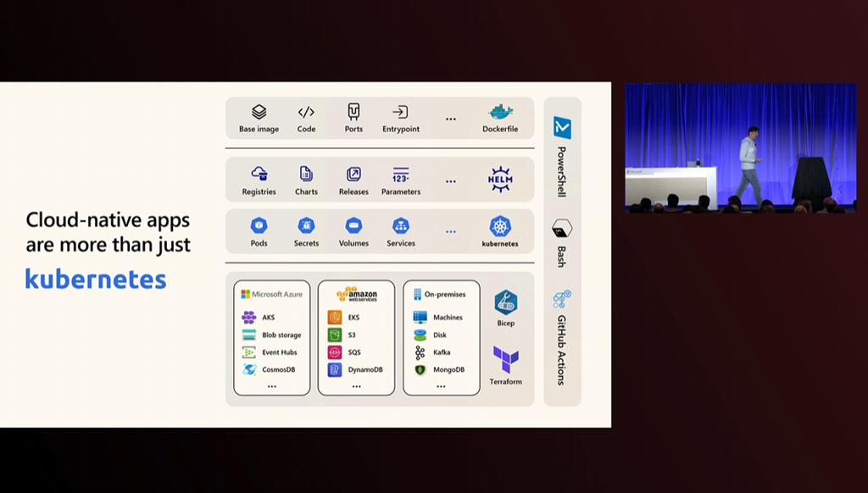This screenshot has height=493, width=868.
Task: Select the Releases icon
Action: click(353, 174)
